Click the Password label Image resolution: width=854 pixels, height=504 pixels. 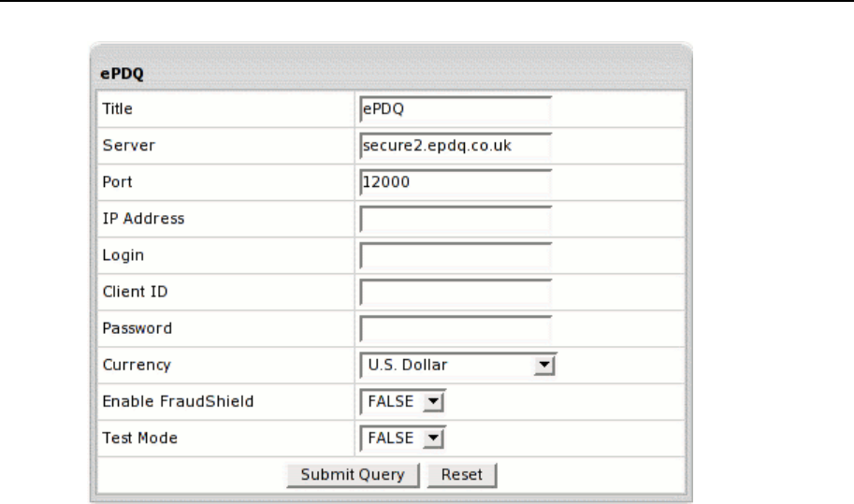point(138,328)
